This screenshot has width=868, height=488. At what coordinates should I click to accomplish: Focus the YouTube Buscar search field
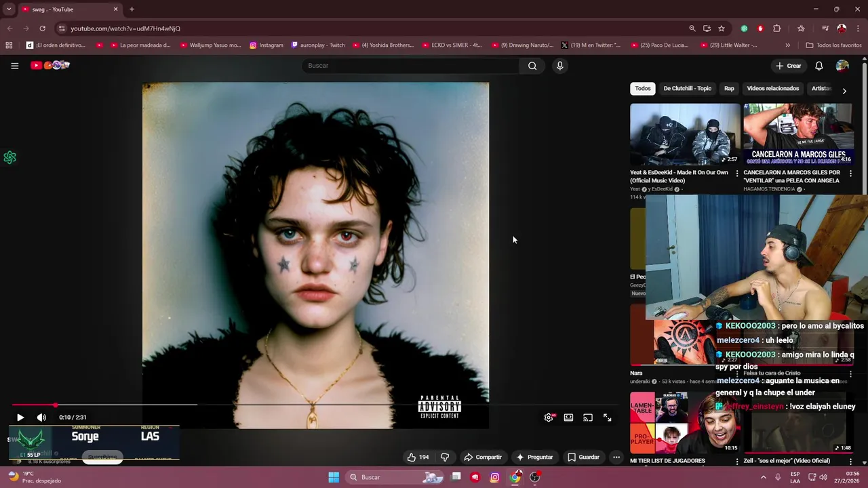410,66
